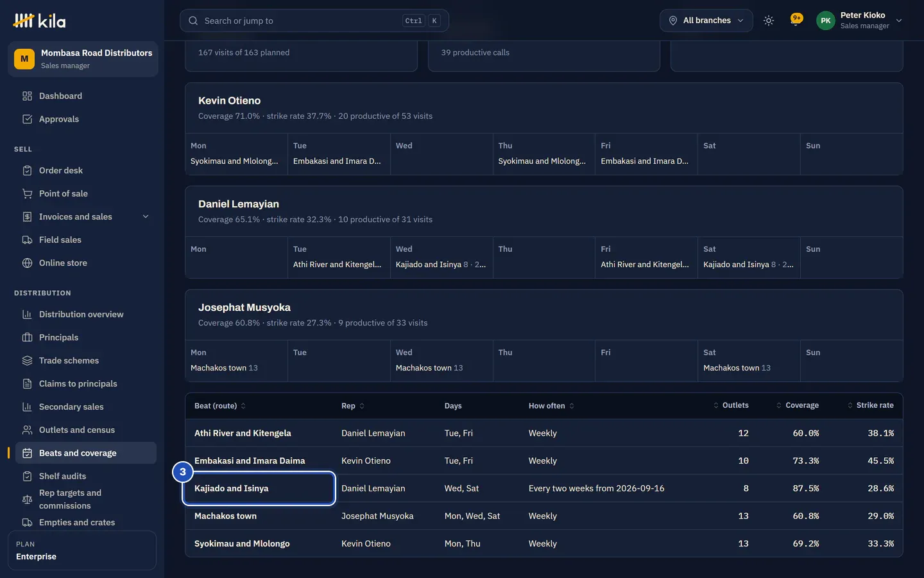Viewport: 924px width, 578px height.
Task: Expand the Invoices and sales chevron
Action: (x=146, y=216)
